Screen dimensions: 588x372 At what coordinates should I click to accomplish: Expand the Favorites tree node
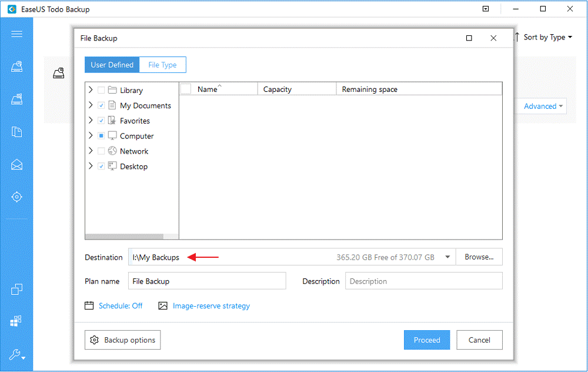pos(91,120)
